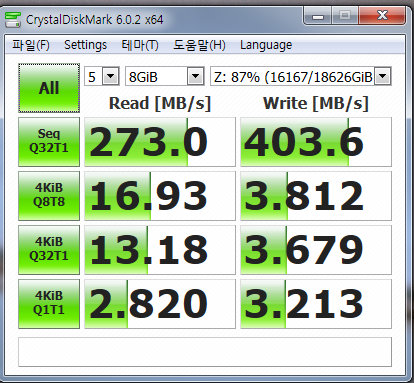Select the 4KiB Q8T8 read value 16.93
The width and height of the screenshot is (414, 383).
pyautogui.click(x=160, y=196)
